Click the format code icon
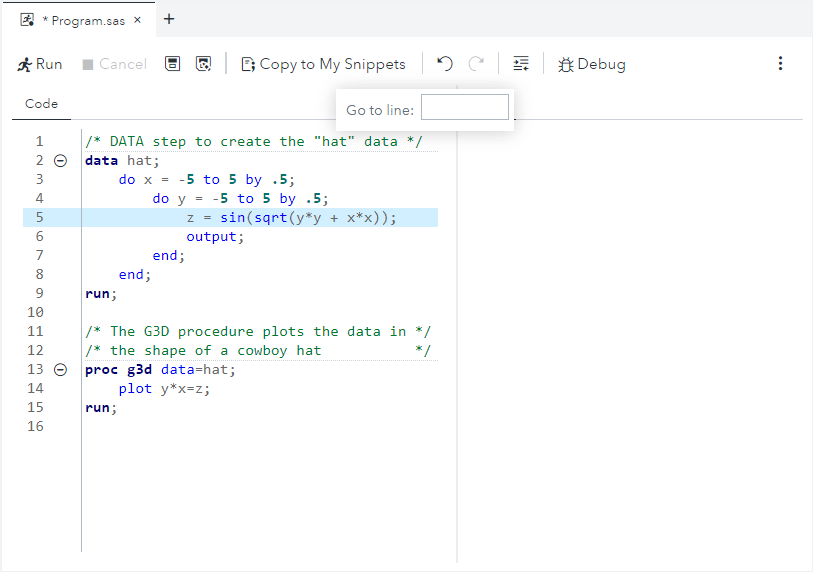813x572 pixels. coord(520,64)
